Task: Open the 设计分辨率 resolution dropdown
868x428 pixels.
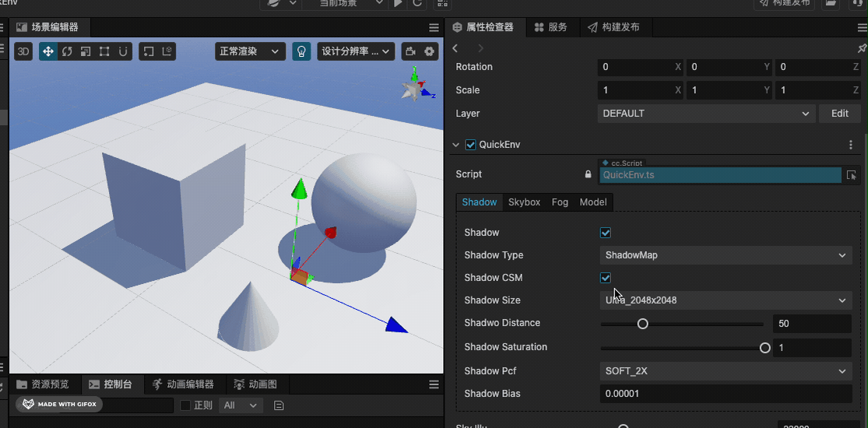Action: 356,51
